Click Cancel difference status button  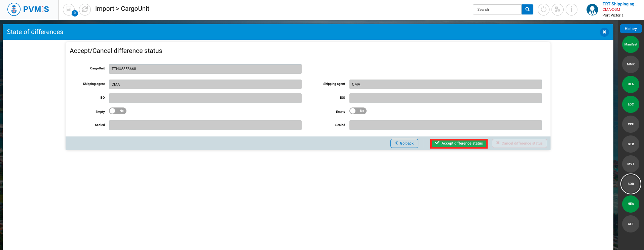(519, 143)
